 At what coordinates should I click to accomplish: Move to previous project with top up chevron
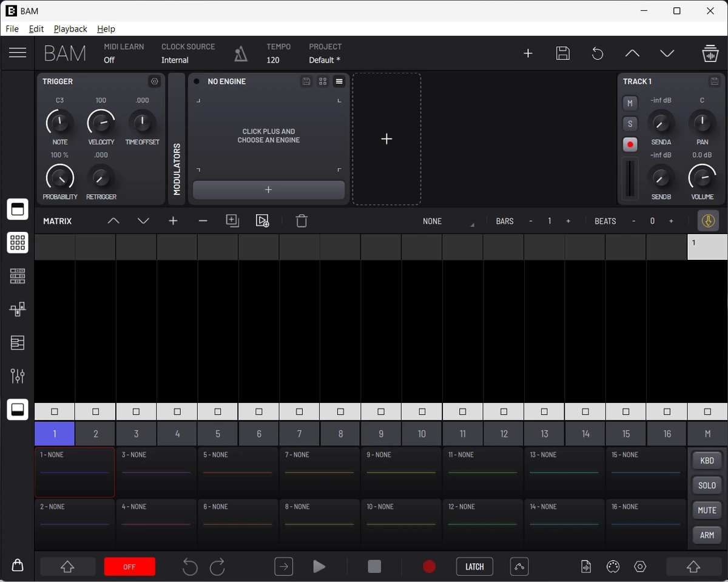632,53
